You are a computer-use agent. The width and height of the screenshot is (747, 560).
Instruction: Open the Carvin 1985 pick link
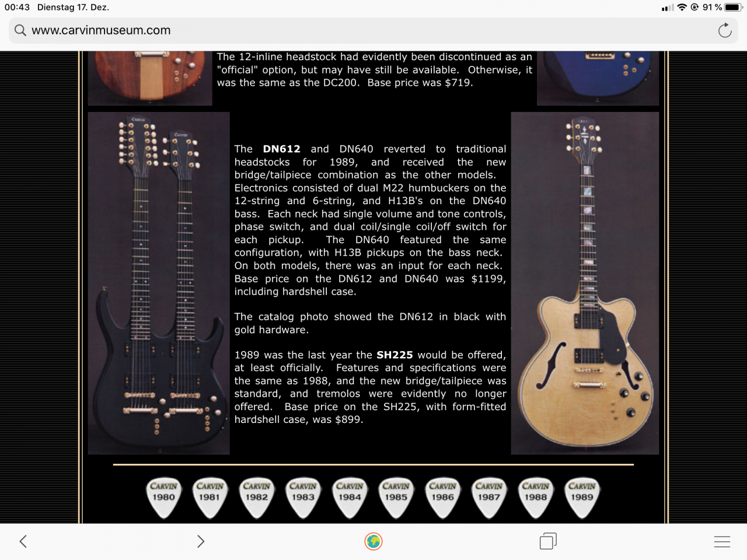(396, 498)
